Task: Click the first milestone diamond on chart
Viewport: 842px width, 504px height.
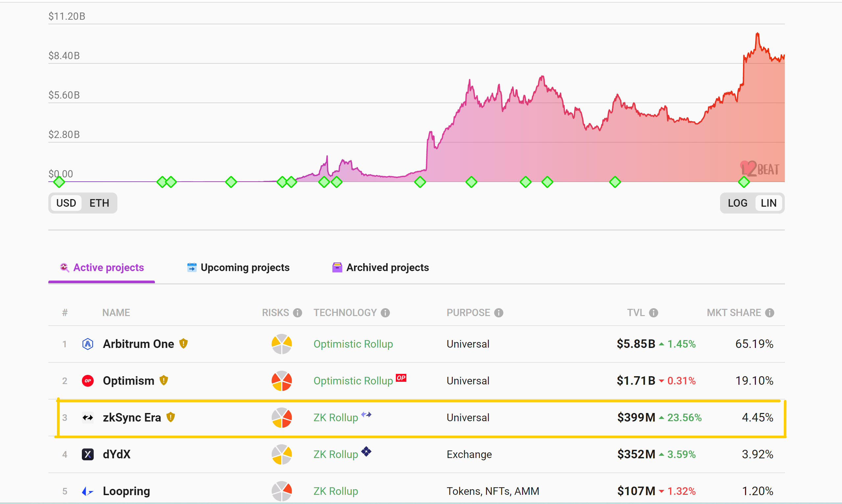Action: pyautogui.click(x=60, y=182)
